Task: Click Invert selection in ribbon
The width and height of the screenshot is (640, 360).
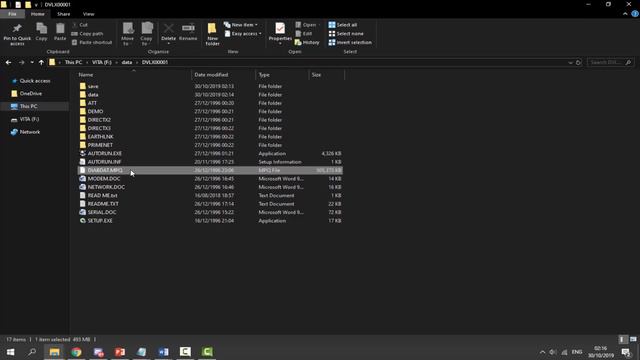Action: [350, 42]
